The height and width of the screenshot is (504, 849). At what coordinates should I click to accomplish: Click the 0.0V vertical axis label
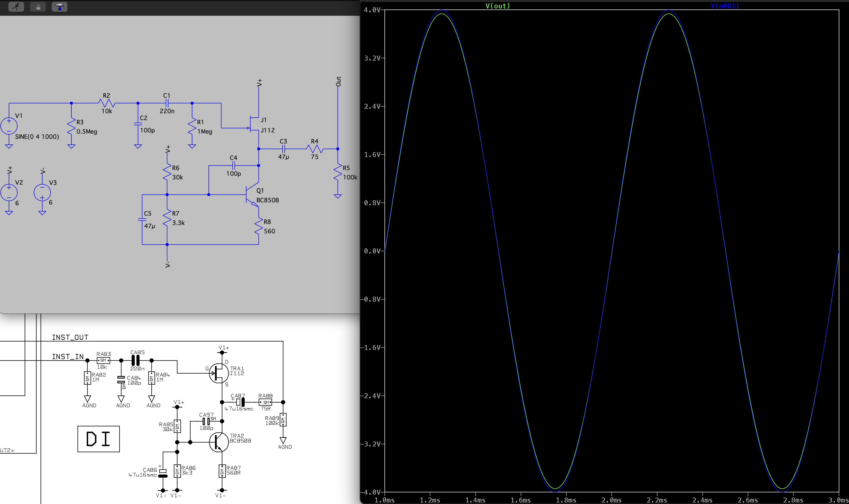click(x=372, y=251)
